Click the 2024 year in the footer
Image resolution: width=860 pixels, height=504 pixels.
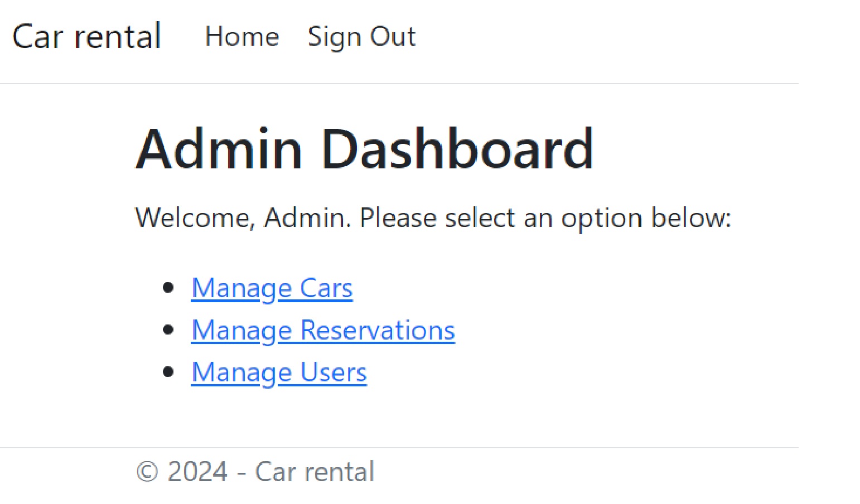point(197,472)
